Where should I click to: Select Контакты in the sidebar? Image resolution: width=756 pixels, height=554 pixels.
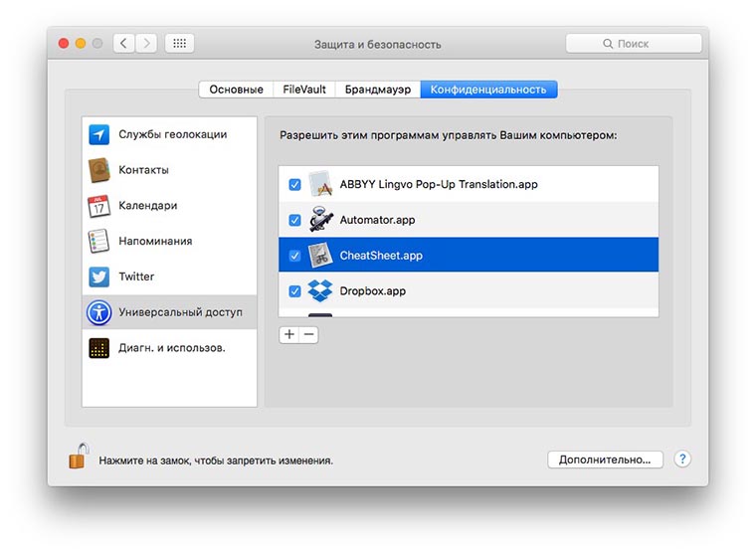tap(169, 170)
